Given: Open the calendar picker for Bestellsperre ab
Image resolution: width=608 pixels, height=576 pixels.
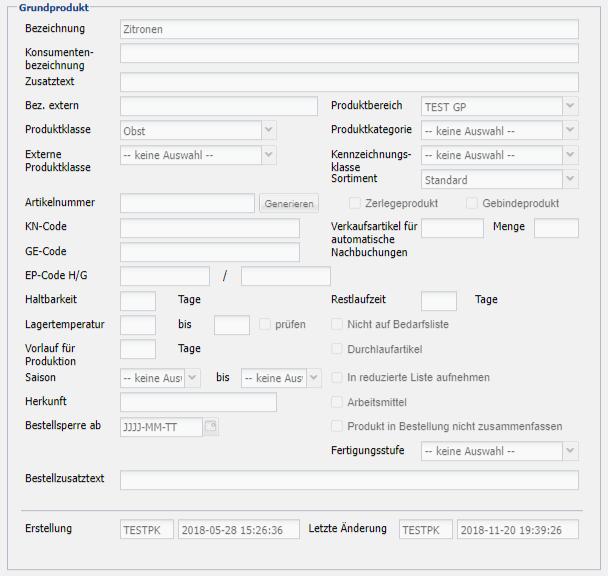Looking at the screenshot, I should [x=211, y=427].
